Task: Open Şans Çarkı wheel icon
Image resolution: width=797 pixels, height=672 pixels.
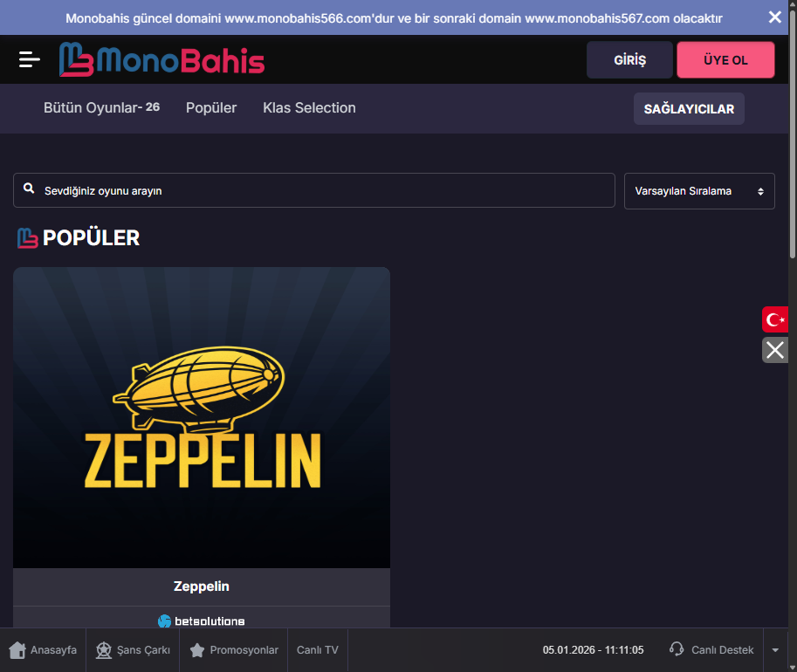Action: (x=104, y=650)
